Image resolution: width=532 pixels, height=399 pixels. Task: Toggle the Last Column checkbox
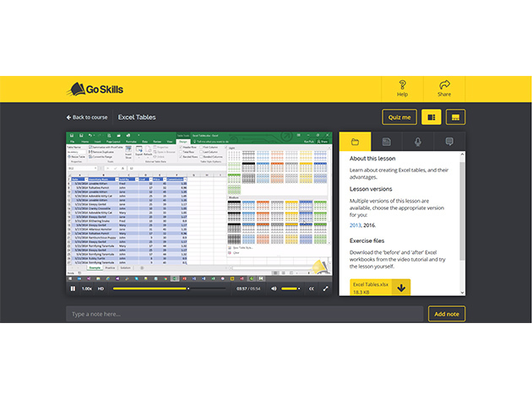pos(201,152)
